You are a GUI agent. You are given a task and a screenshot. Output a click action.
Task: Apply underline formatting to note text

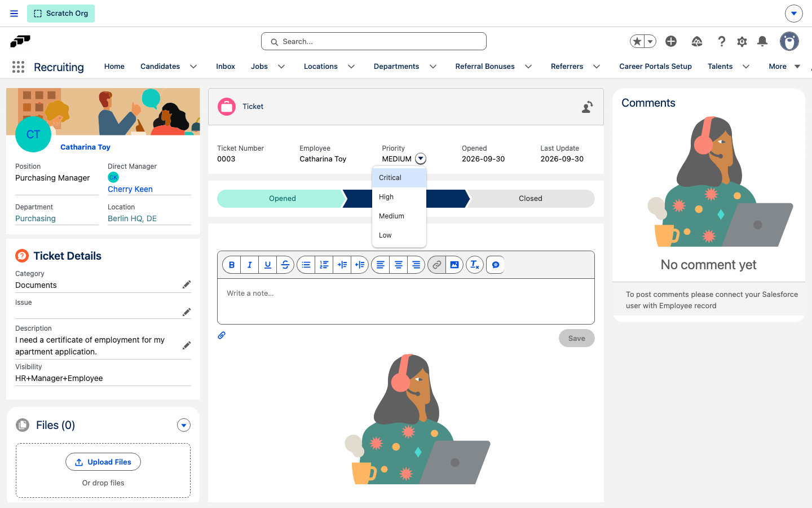268,265
